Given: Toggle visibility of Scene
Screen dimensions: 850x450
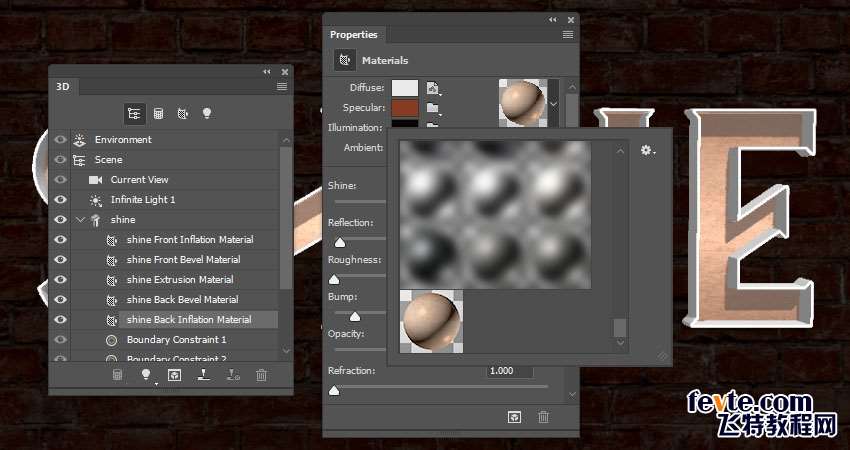Looking at the screenshot, I should click(x=60, y=159).
